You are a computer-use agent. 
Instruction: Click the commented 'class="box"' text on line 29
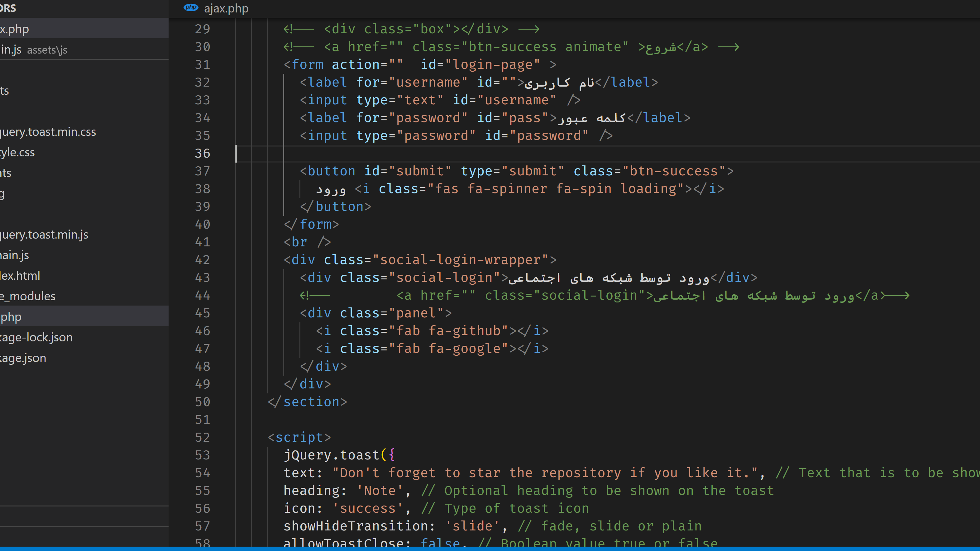[x=408, y=29]
